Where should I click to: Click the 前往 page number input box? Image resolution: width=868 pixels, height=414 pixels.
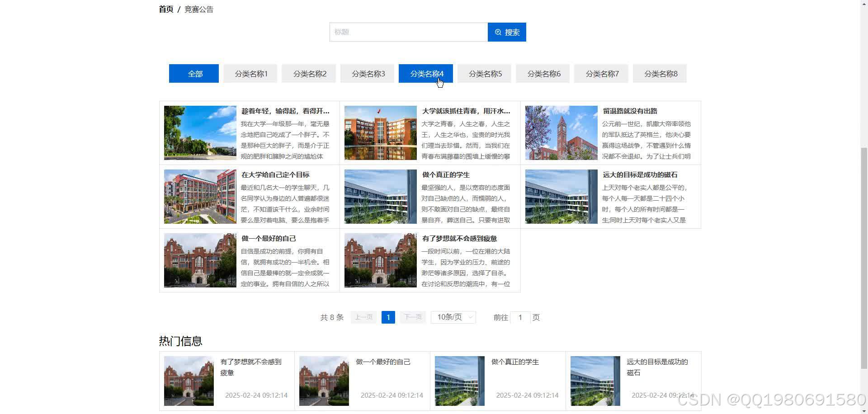tap(520, 317)
